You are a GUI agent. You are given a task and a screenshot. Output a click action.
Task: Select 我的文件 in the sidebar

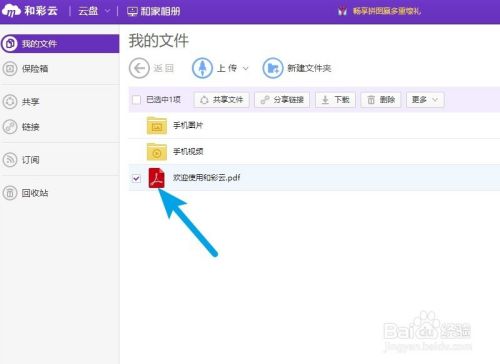point(60,44)
